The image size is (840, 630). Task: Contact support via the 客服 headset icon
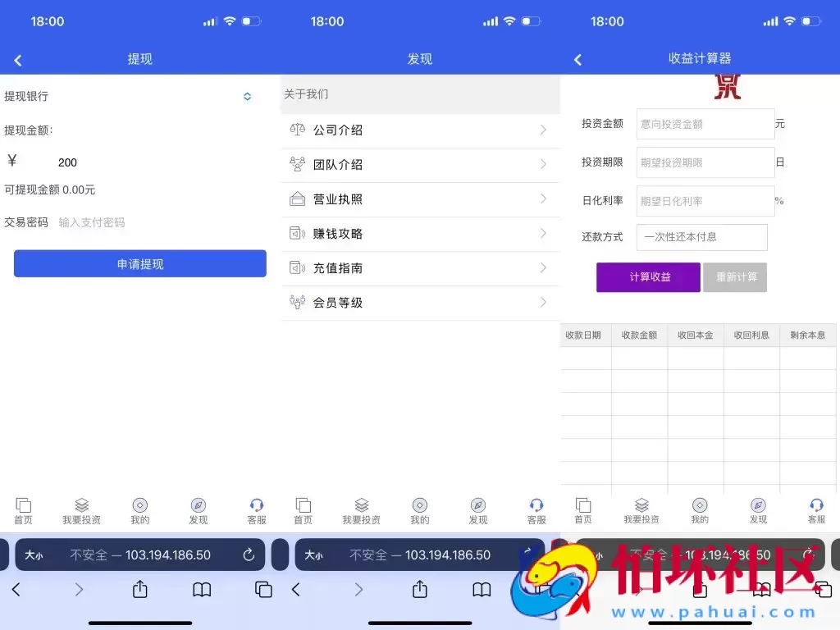tap(256, 509)
